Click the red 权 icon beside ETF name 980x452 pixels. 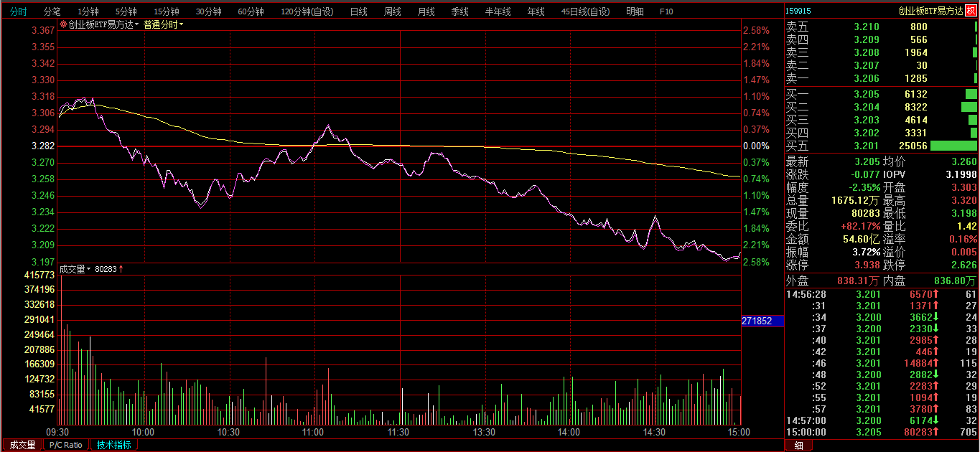point(971,11)
